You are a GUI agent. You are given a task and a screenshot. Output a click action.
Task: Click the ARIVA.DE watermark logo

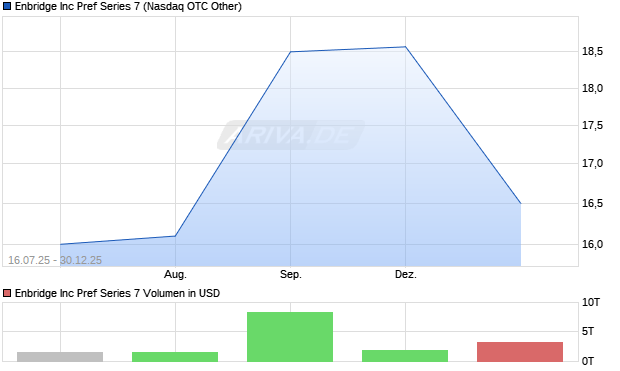point(291,135)
